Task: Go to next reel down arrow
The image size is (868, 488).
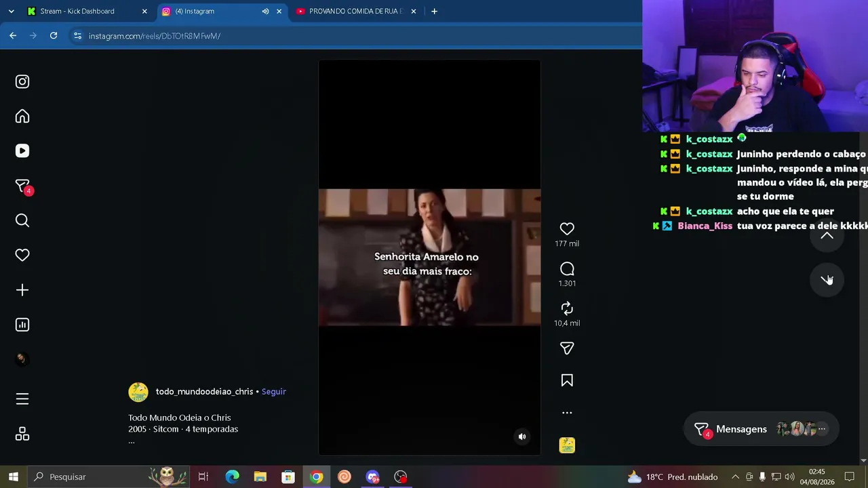Action: [x=827, y=279]
